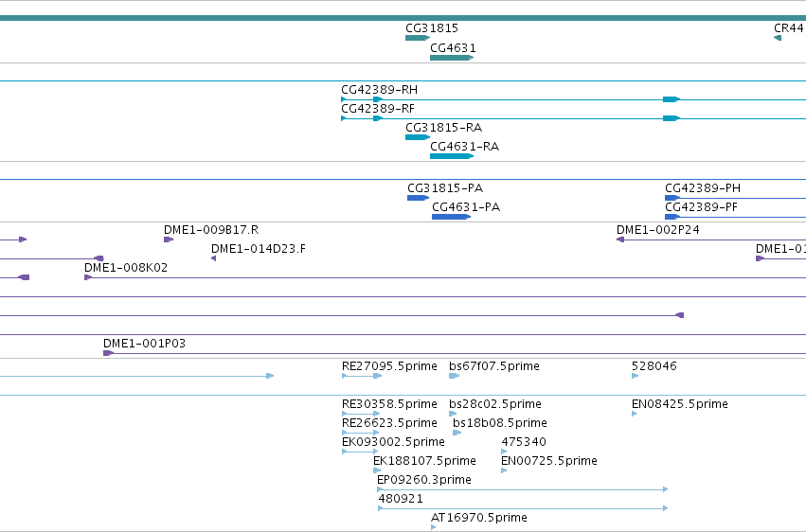Select the RE26623.5prime EST
The image size is (806, 532).
click(x=360, y=433)
